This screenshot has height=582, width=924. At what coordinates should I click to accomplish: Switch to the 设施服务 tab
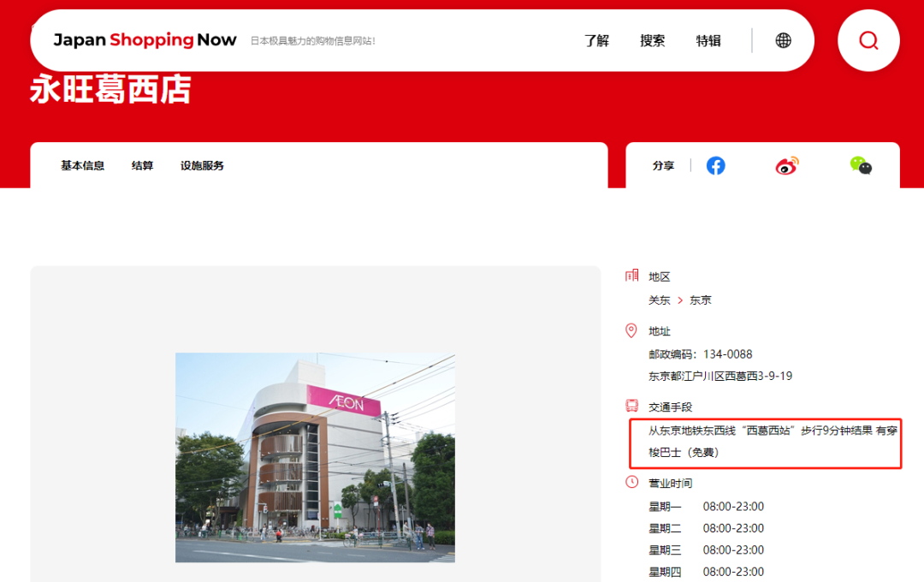pos(202,166)
